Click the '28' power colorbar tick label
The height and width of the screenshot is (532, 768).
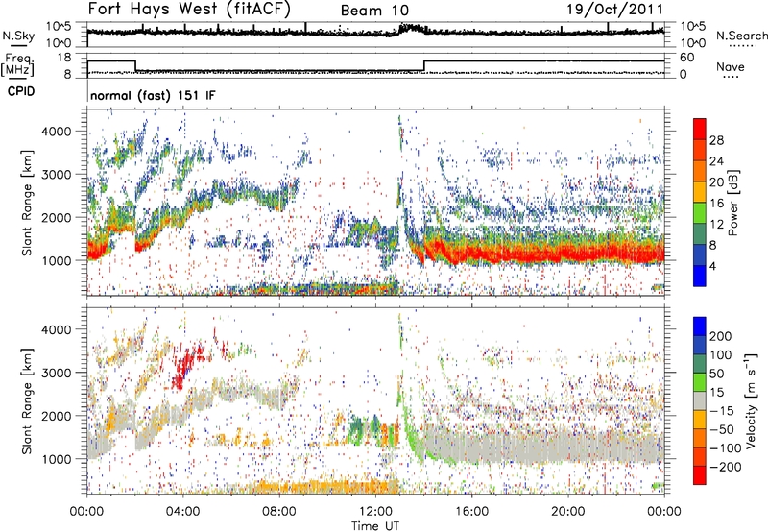coord(716,140)
